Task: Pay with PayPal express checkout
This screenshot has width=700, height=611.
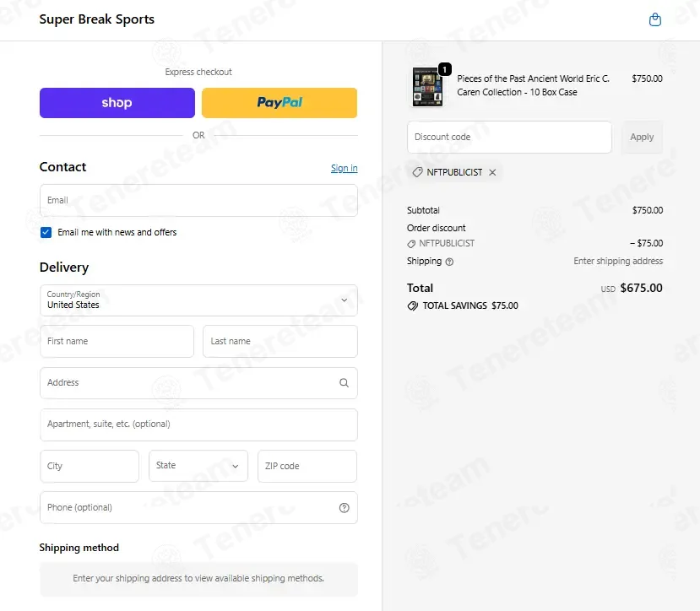Action: pos(279,103)
